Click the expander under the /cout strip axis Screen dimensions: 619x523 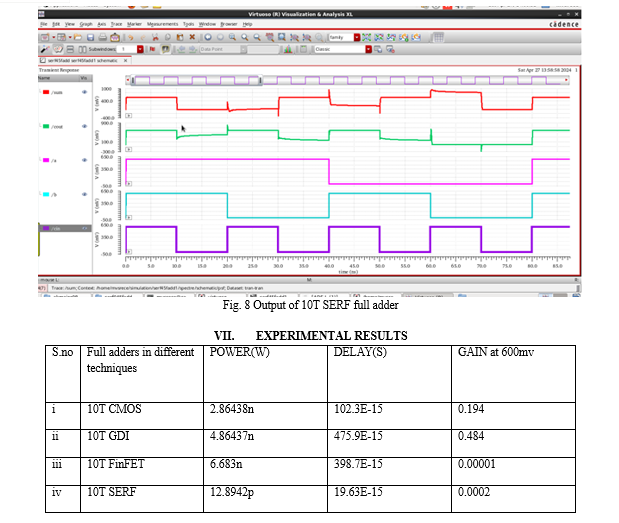click(129, 150)
